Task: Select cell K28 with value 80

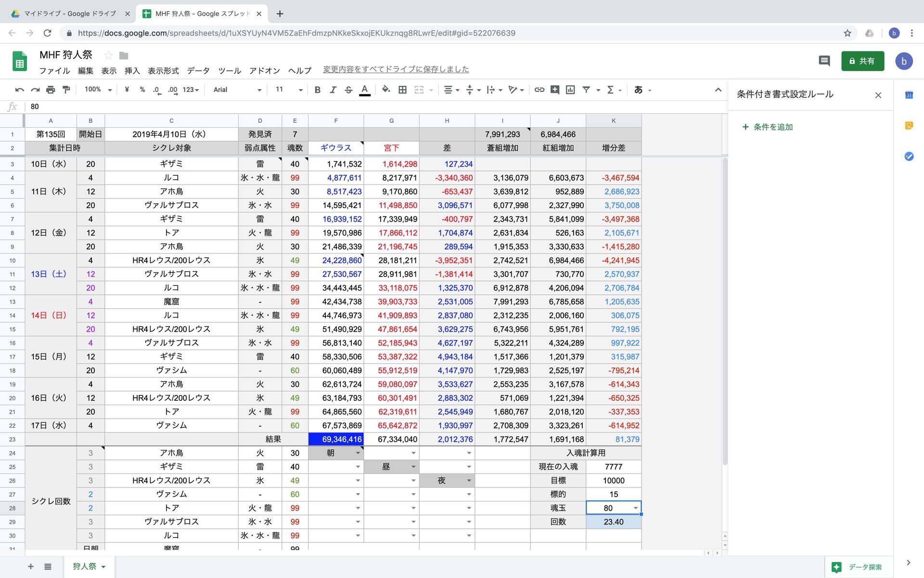Action: [x=614, y=508]
